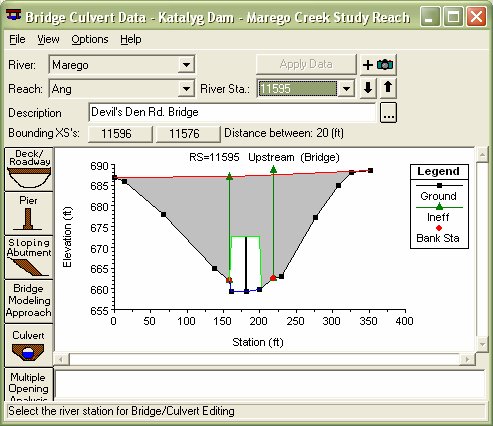
Task: Click the right green ineffective flow triangle
Action: [x=273, y=169]
